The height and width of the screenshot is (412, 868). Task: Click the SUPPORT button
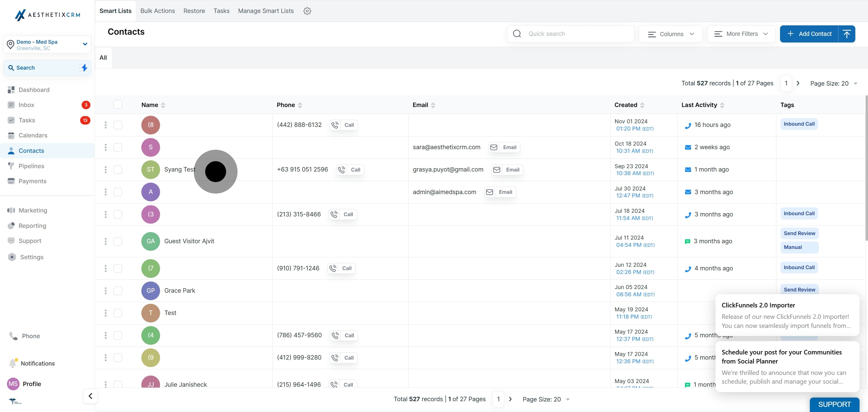834,404
